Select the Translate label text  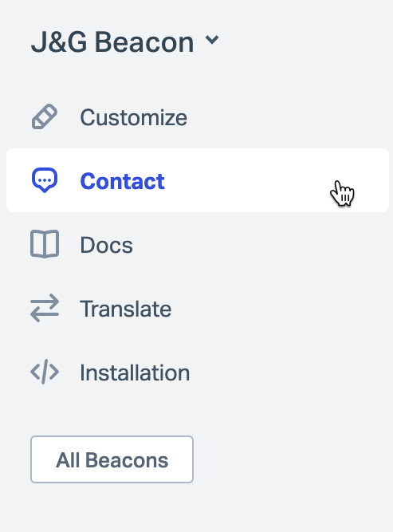[x=125, y=309]
